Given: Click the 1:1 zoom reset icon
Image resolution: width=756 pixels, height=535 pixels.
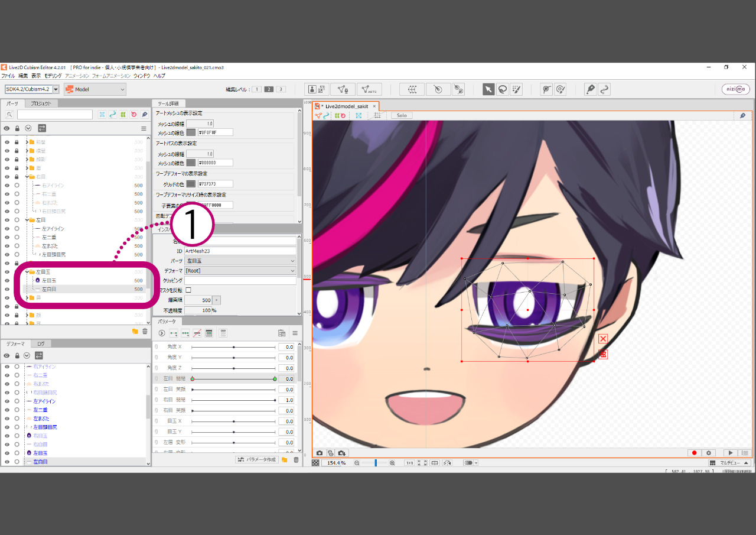Looking at the screenshot, I should click(409, 463).
